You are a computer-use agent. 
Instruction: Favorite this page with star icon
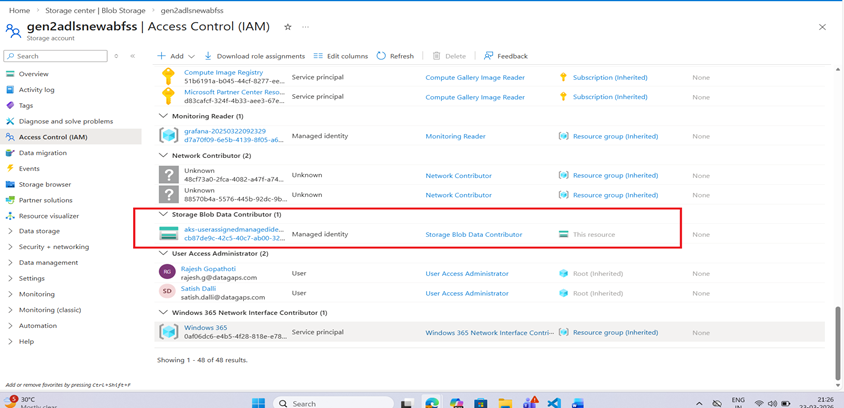tap(287, 26)
